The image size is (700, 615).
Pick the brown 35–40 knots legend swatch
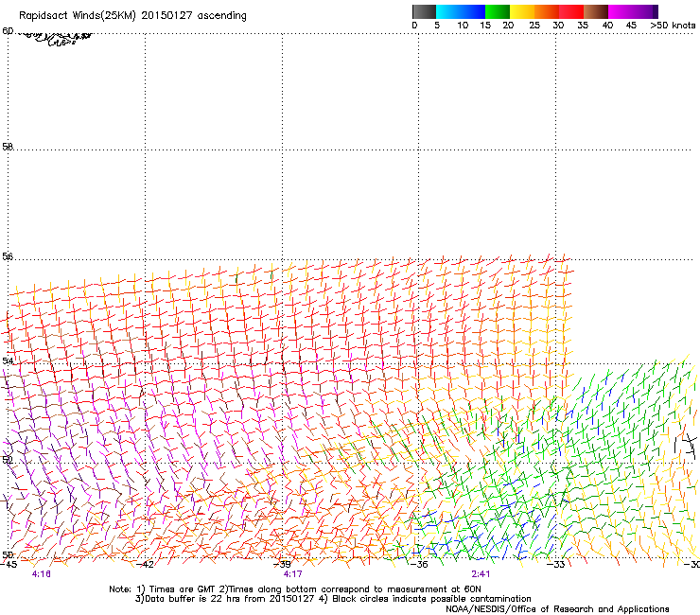(596, 11)
